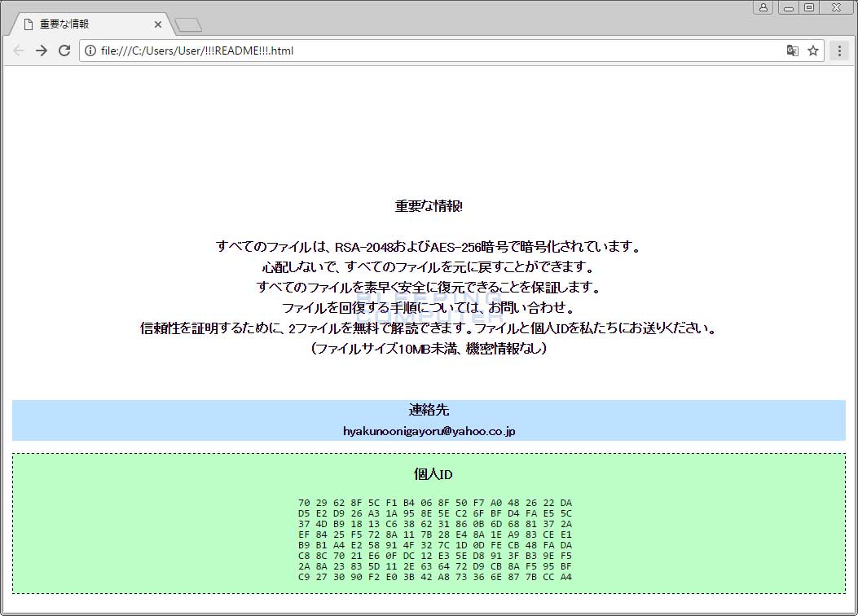Click the line starting with 信頼性を証明するために

[x=429, y=328]
